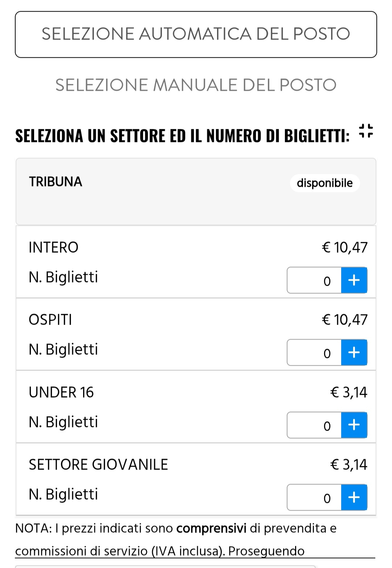Increase OSPITI ticket count with the plus
The width and height of the screenshot is (392, 568).
(354, 352)
